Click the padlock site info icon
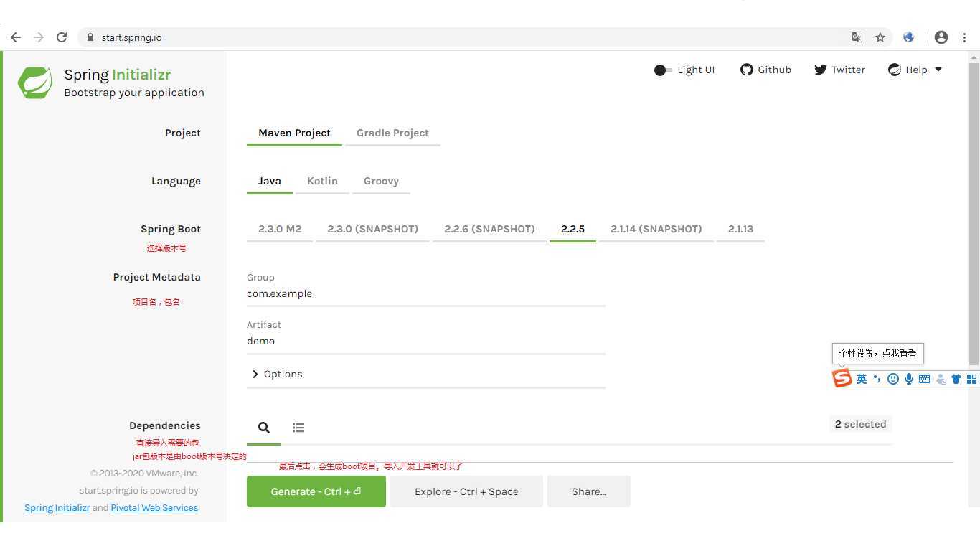This screenshot has width=980, height=551. click(x=90, y=37)
